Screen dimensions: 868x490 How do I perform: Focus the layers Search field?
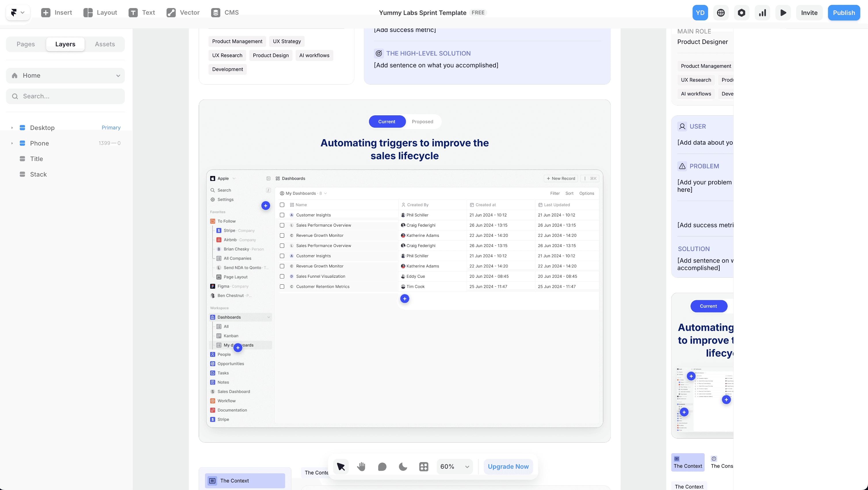point(65,96)
